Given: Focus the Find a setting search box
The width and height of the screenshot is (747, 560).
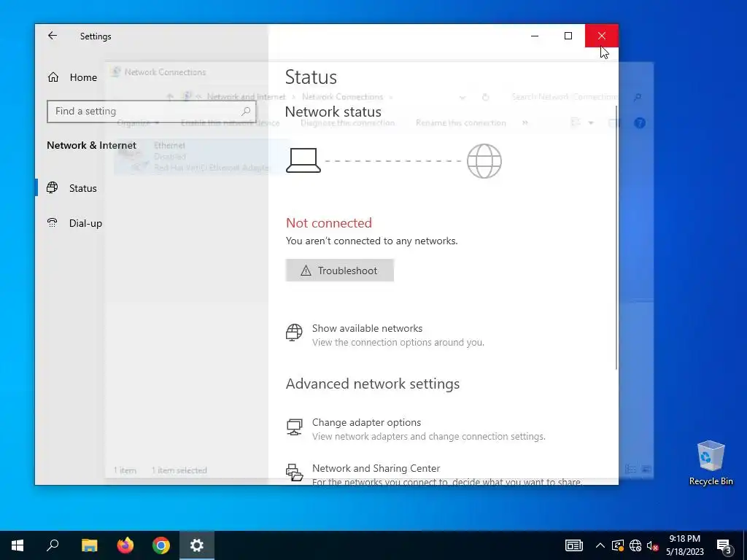Looking at the screenshot, I should click(152, 112).
